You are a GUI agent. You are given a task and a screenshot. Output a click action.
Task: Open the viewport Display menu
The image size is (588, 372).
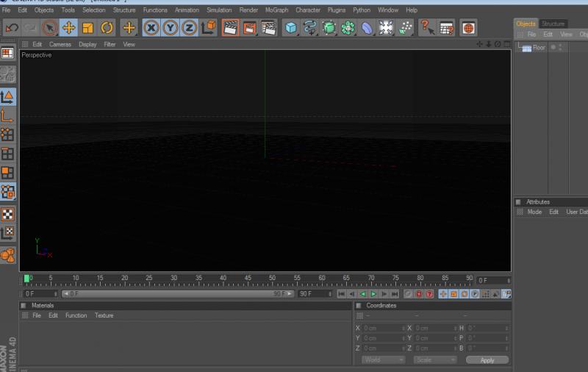pos(87,44)
